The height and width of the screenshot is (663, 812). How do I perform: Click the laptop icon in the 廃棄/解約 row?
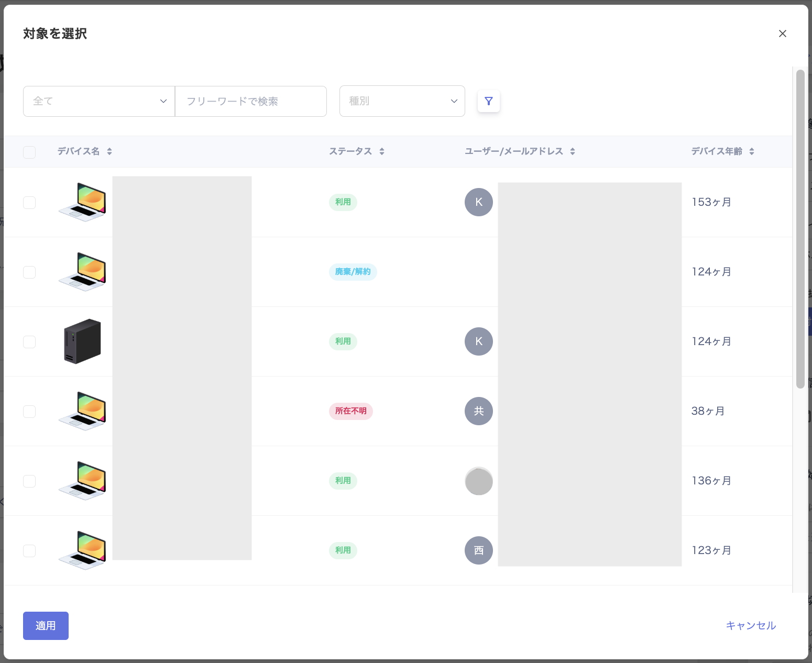tap(82, 272)
